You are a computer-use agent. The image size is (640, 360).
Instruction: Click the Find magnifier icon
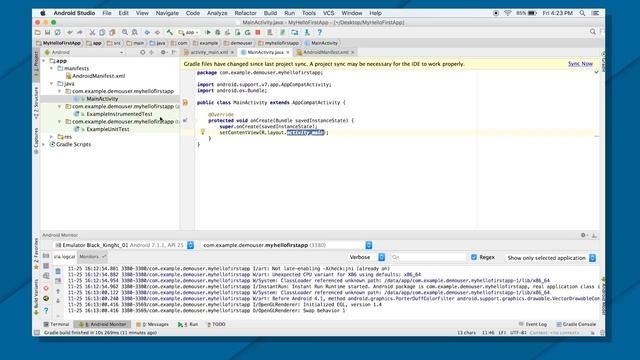click(x=124, y=32)
